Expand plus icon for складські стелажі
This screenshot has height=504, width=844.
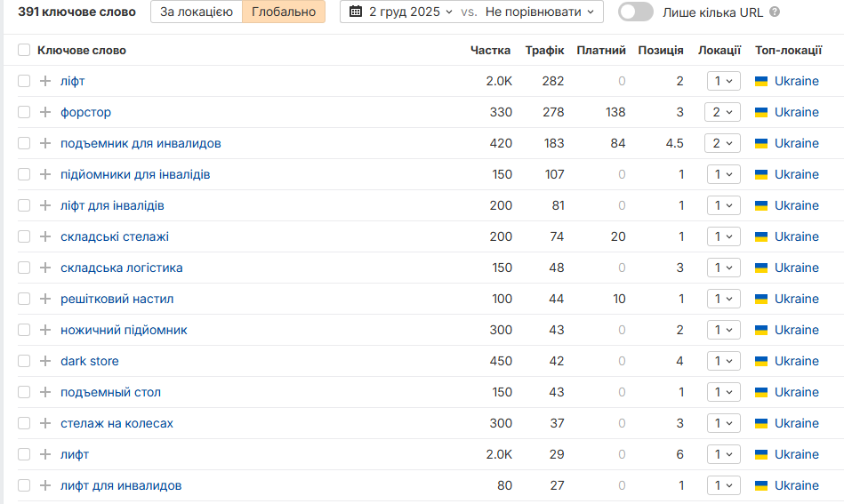pyautogui.click(x=45, y=236)
